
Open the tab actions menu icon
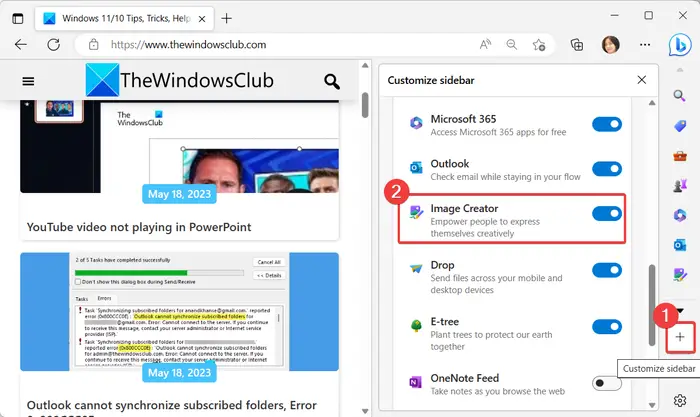[17, 19]
